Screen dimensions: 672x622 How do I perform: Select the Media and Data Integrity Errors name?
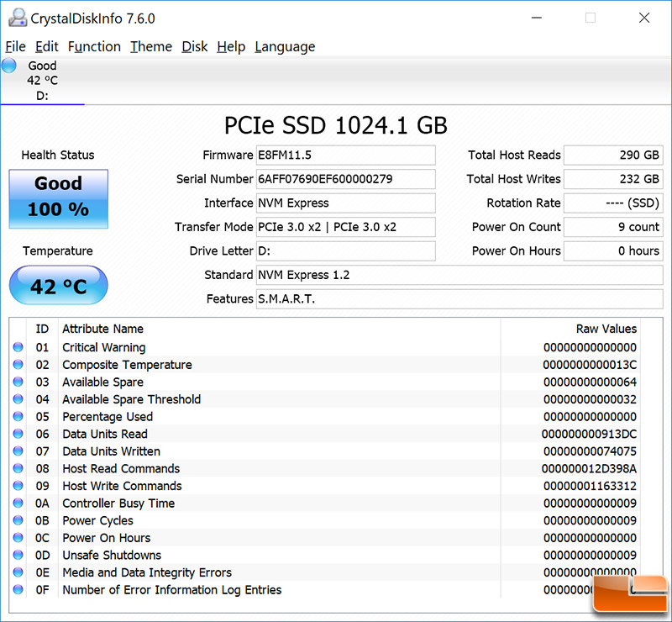(x=147, y=572)
